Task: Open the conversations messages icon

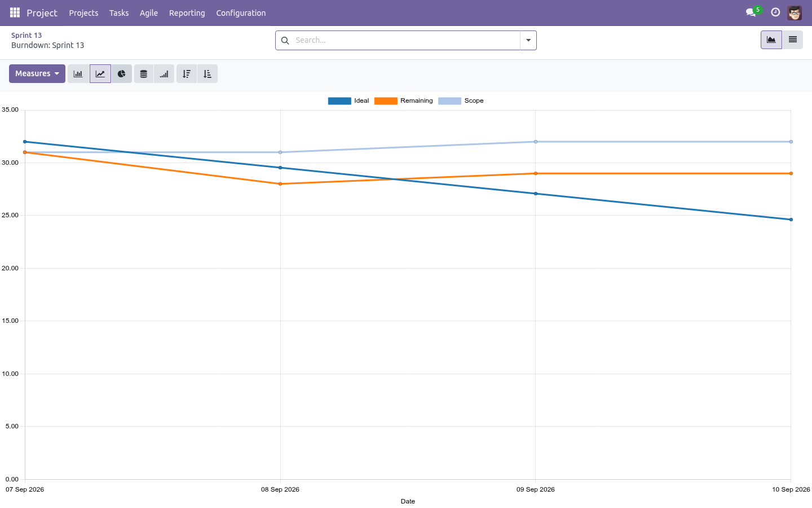Action: click(751, 12)
